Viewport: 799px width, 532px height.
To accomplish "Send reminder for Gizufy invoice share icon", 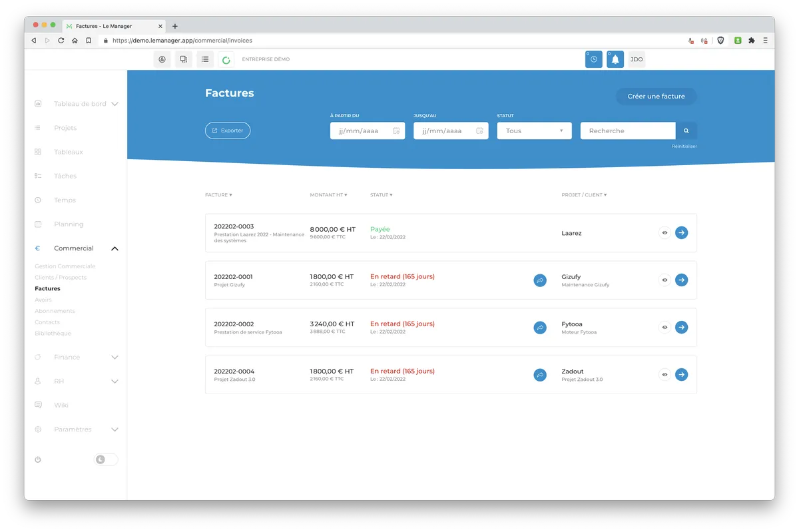I will coord(540,280).
